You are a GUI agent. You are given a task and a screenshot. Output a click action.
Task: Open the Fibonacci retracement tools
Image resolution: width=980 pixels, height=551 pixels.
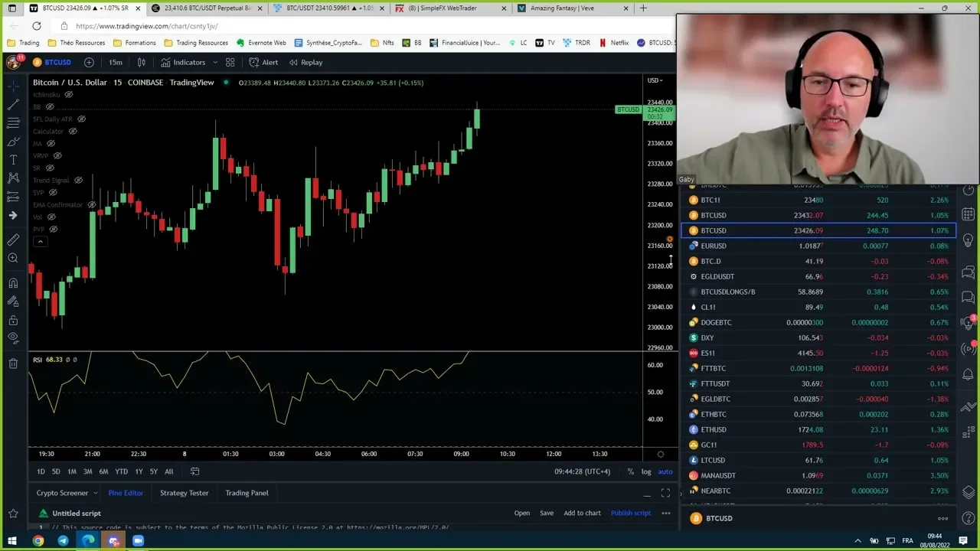(x=13, y=122)
